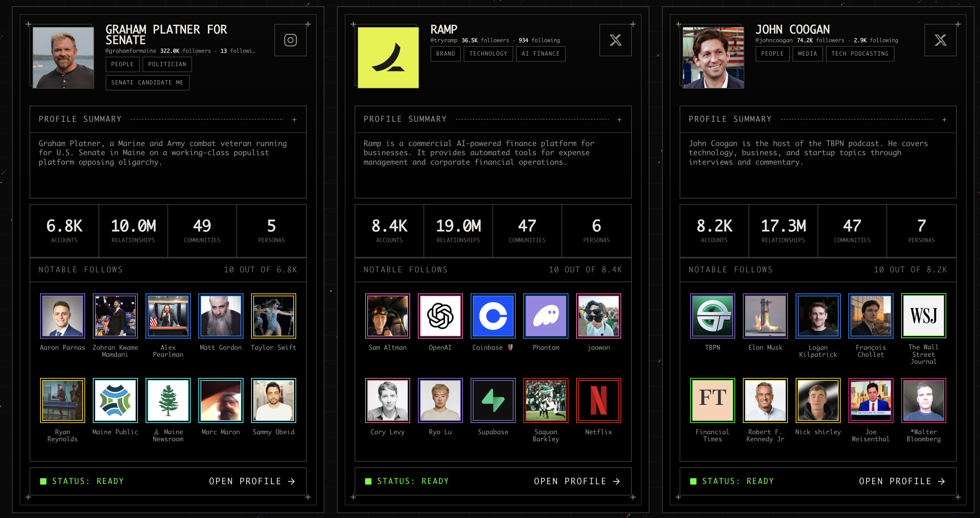Open Cory Levy avatar

(387, 400)
